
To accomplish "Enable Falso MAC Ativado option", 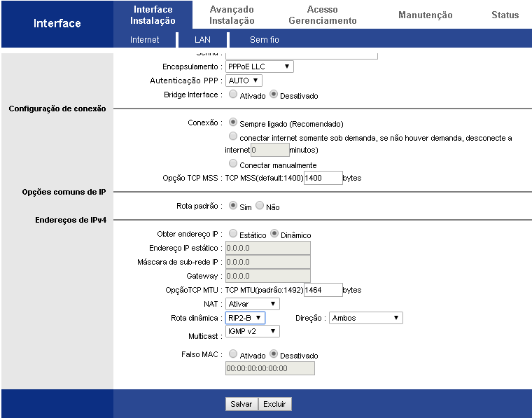I will (x=232, y=354).
